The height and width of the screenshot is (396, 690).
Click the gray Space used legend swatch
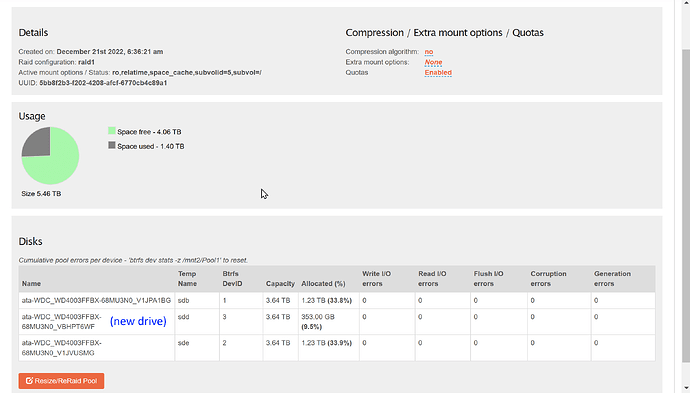pyautogui.click(x=112, y=145)
